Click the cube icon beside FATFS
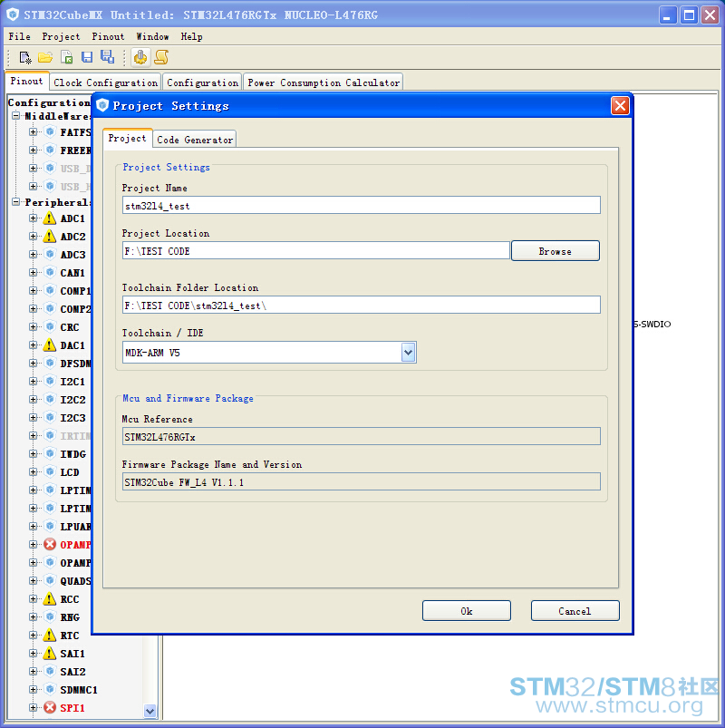 point(50,131)
